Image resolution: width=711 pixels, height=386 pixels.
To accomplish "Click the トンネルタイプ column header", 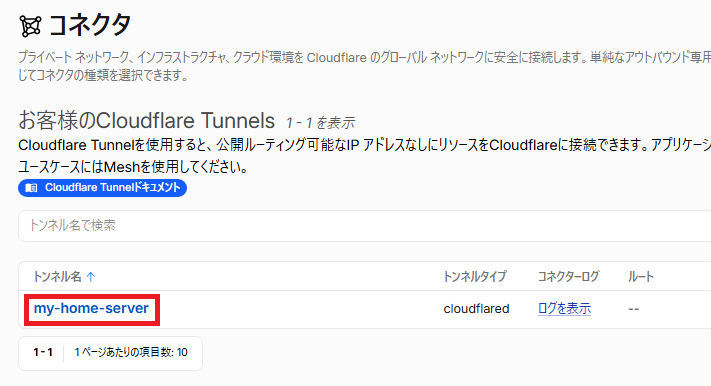I will [475, 277].
